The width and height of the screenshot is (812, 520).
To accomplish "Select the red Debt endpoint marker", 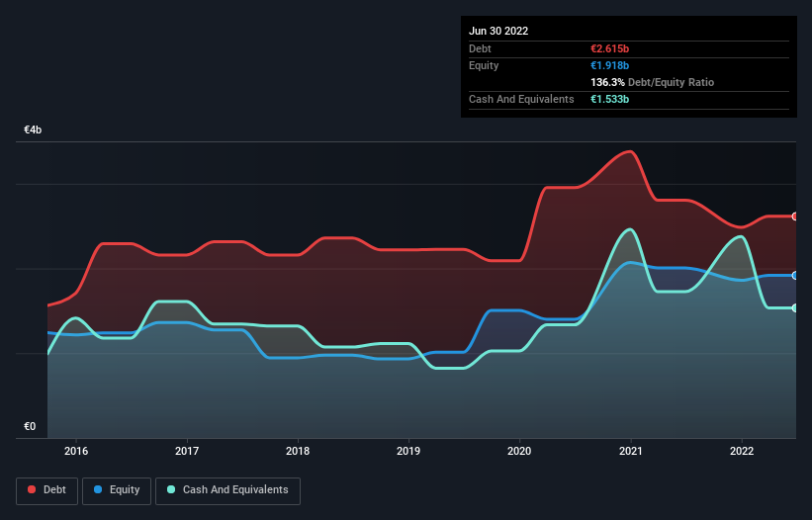I will point(795,217).
